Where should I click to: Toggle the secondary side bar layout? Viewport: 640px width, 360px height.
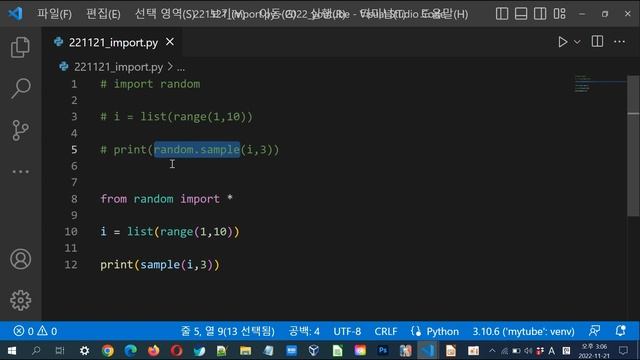pos(540,14)
